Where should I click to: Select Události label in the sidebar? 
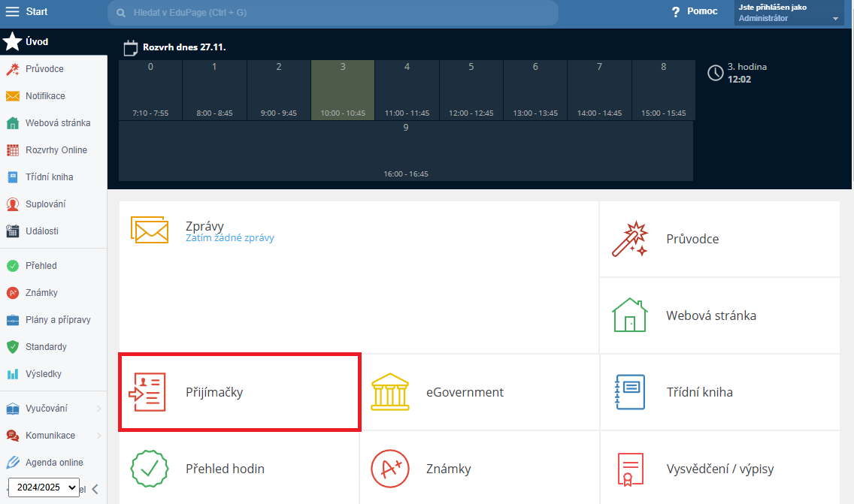(x=42, y=231)
